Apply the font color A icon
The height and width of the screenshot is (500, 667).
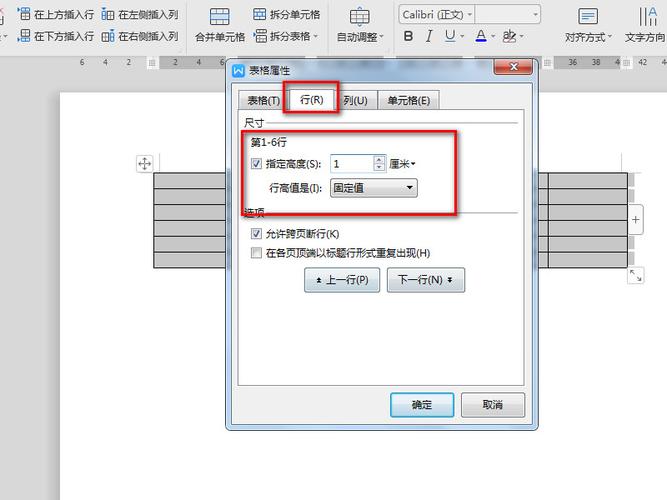481,36
